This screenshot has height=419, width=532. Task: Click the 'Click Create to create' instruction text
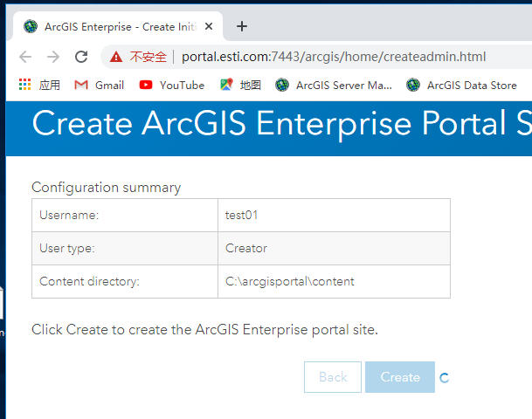[x=204, y=330]
